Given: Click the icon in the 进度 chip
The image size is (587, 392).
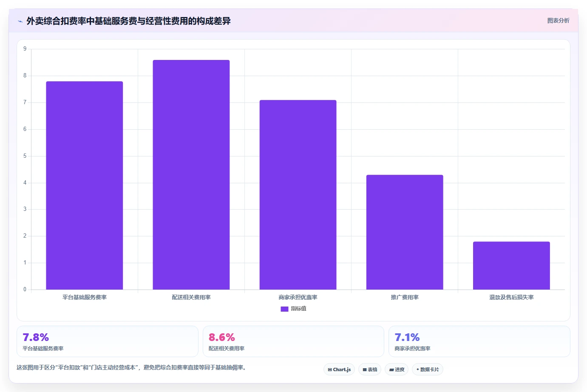Looking at the screenshot, I should pos(391,370).
